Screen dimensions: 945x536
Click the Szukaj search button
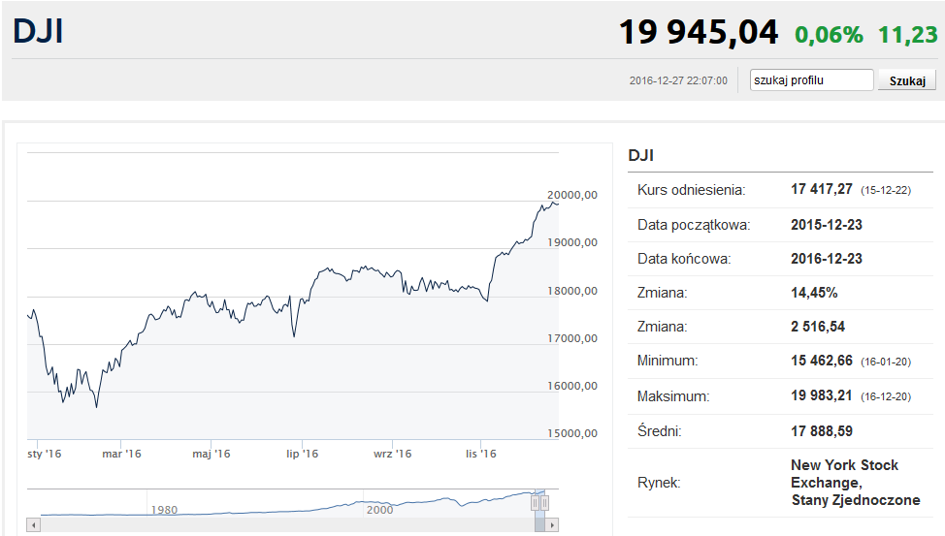click(907, 80)
